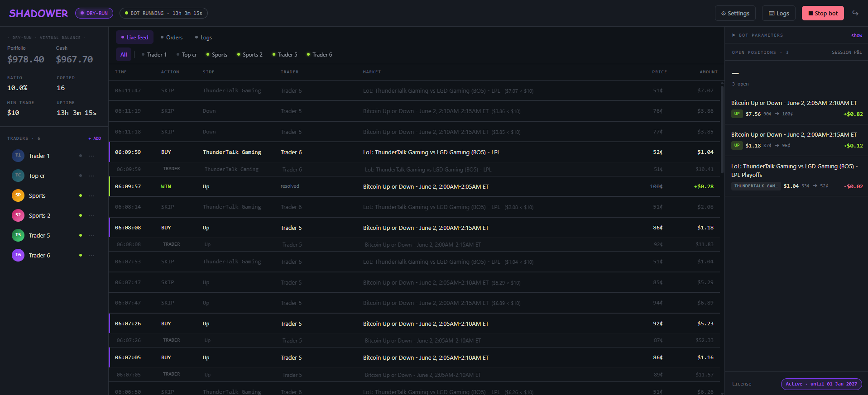Viewport: 868px width, 395px height.
Task: Click the +$0.28 win amount
Action: point(704,186)
